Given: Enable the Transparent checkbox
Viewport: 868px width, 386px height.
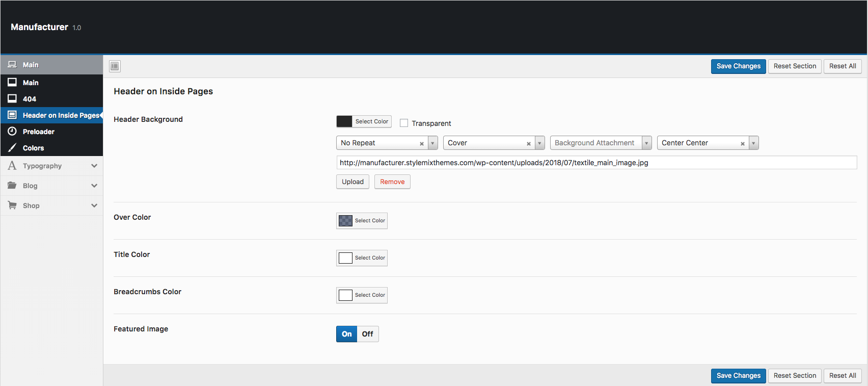Looking at the screenshot, I should tap(404, 123).
